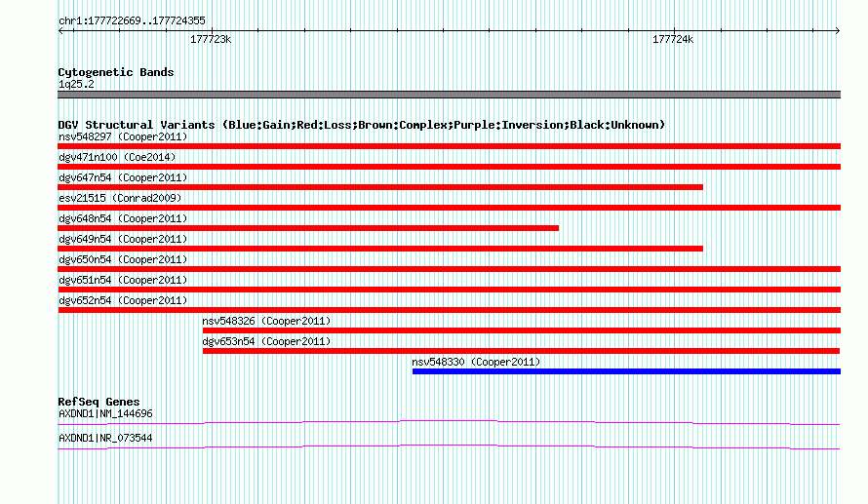This screenshot has width=868, height=504.
Task: Click the DGV Structural Variants track title
Action: (x=362, y=125)
